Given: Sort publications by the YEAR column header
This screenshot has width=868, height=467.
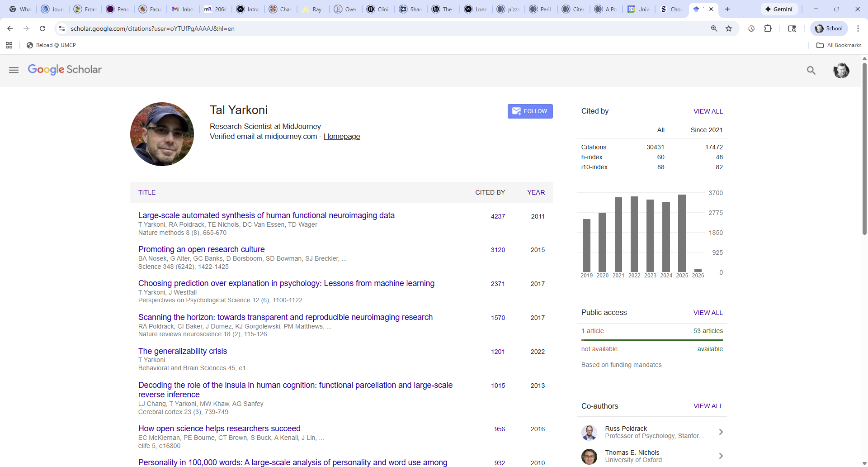Looking at the screenshot, I should click(x=536, y=192).
